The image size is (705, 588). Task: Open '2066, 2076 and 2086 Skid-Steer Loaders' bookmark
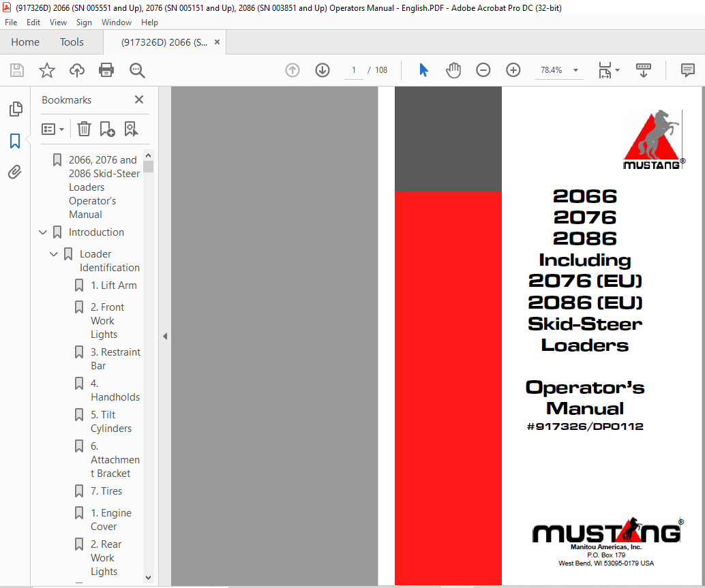pyautogui.click(x=104, y=187)
